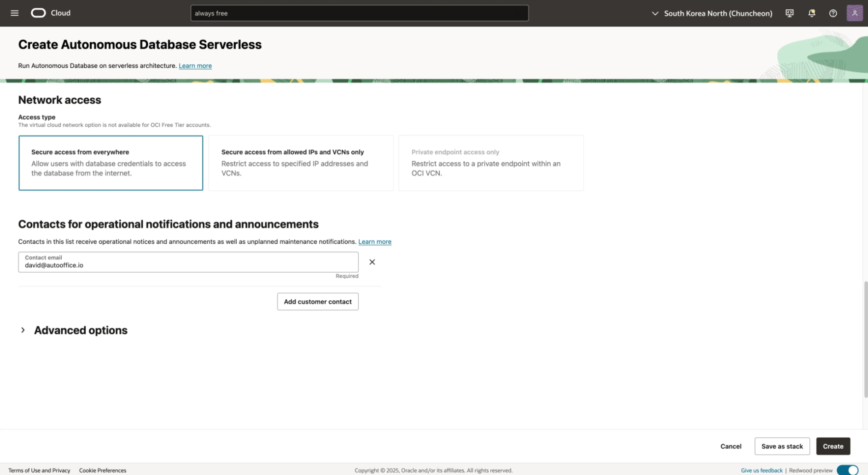Image resolution: width=868 pixels, height=475 pixels.
Task: Click the Required hint under Contact email
Action: click(x=347, y=276)
